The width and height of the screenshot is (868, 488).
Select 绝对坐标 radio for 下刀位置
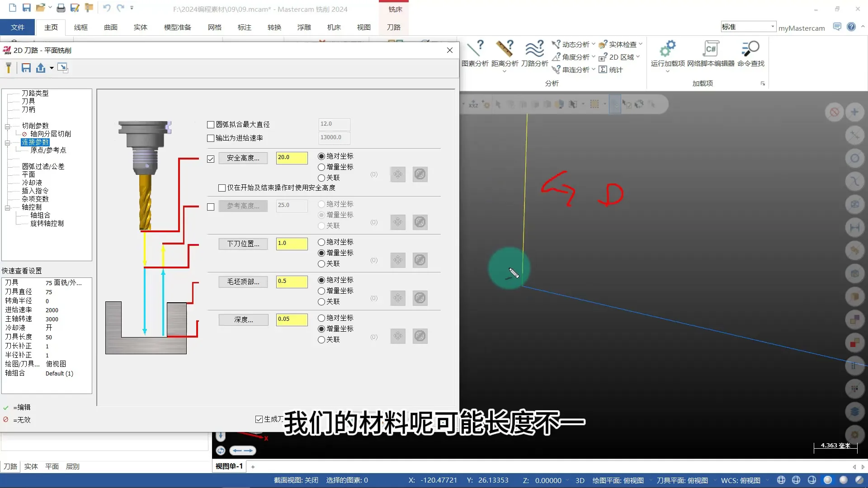321,242
